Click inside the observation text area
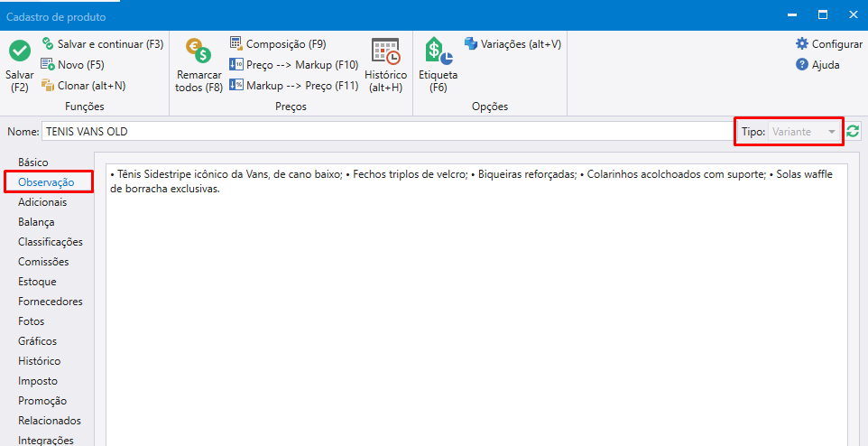 pyautogui.click(x=476, y=305)
